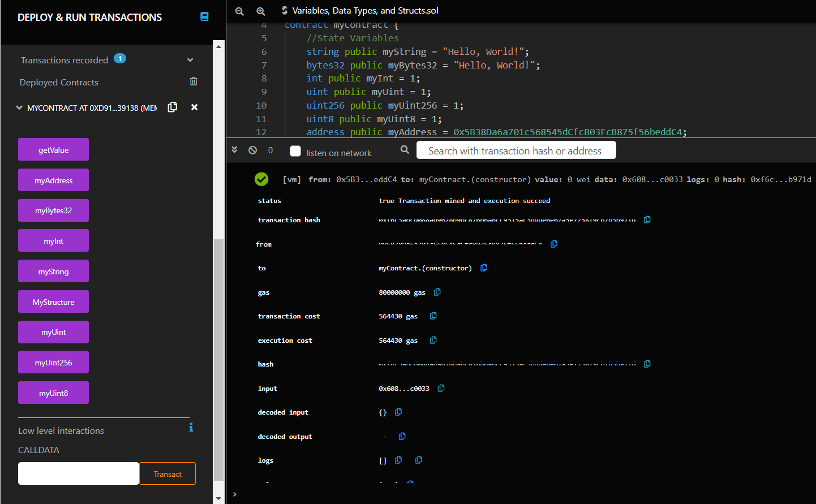Toggle listen on network checkbox
The image size is (816, 504).
click(295, 151)
